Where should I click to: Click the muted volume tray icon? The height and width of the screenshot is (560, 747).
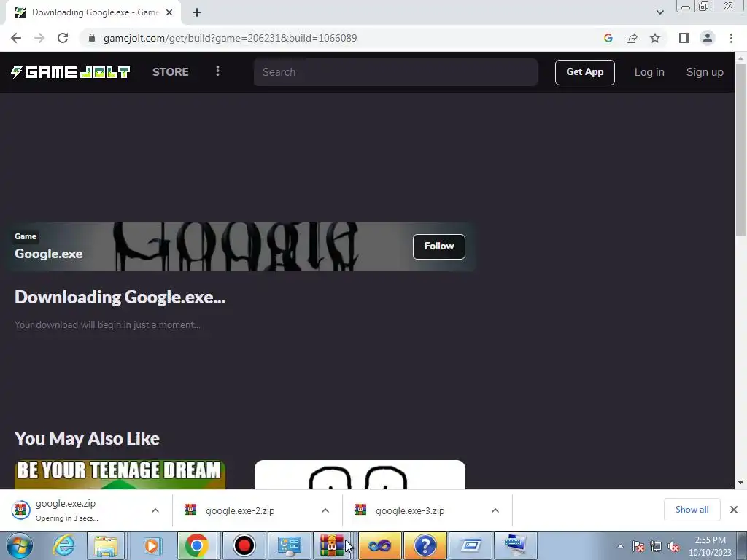673,547
